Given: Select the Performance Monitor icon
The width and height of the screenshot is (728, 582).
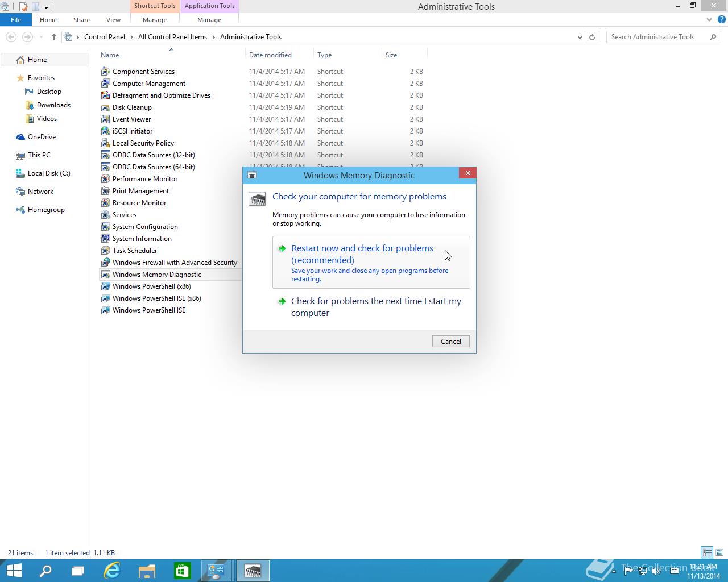Looking at the screenshot, I should pos(105,179).
